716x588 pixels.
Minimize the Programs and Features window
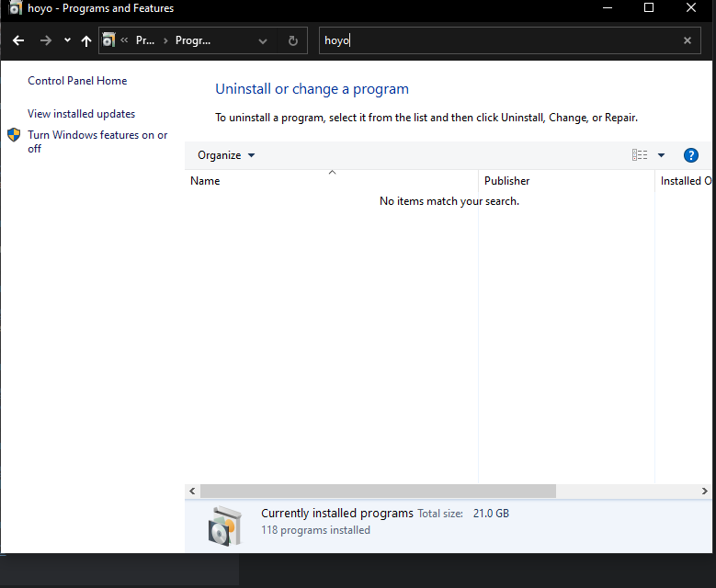[x=608, y=7]
